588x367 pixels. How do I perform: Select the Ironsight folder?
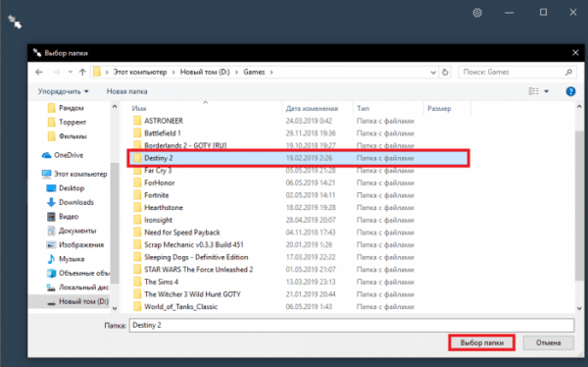(x=153, y=220)
